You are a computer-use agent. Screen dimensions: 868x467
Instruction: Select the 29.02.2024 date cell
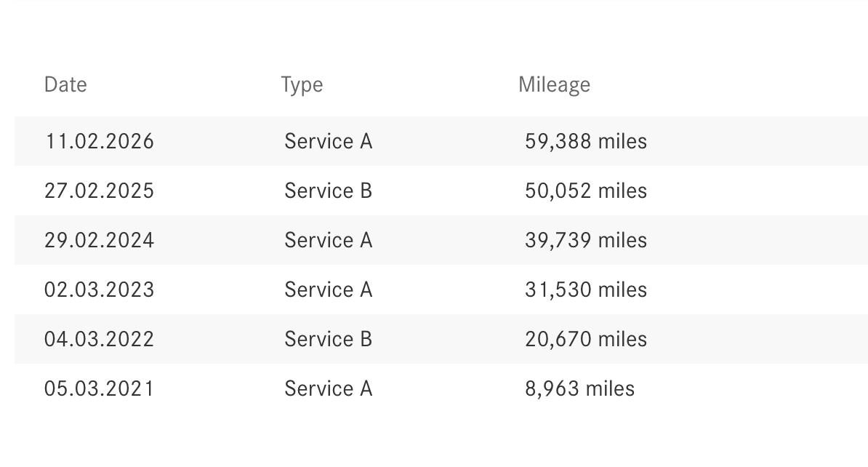pos(100,240)
